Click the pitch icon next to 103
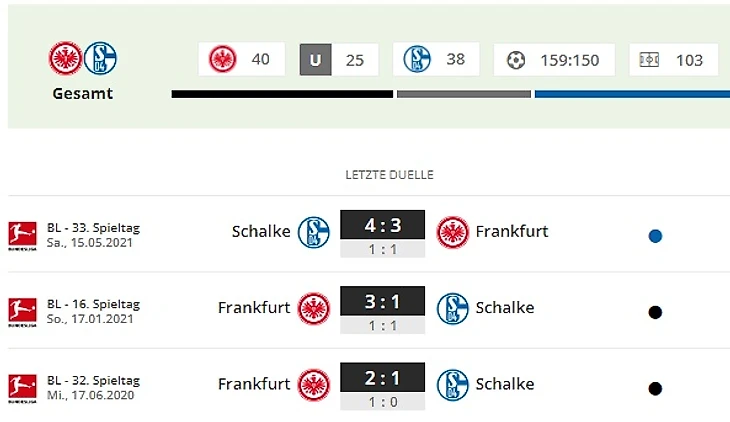This screenshot has height=422, width=730. [649, 60]
